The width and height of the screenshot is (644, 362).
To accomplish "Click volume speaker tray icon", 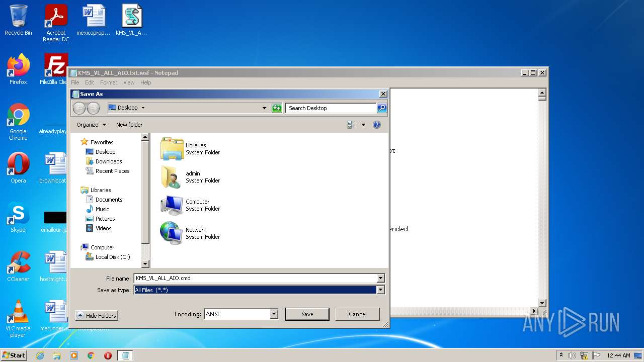I will (572, 355).
